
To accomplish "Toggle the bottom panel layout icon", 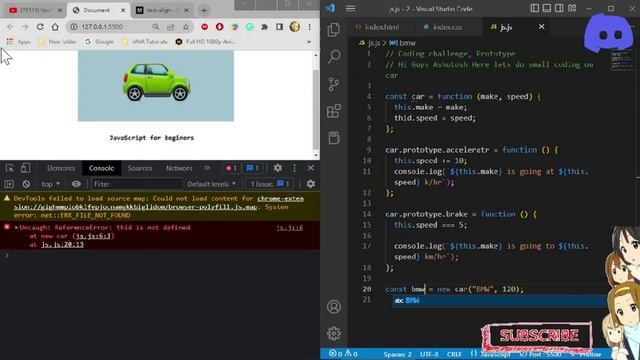I will coord(547,8).
